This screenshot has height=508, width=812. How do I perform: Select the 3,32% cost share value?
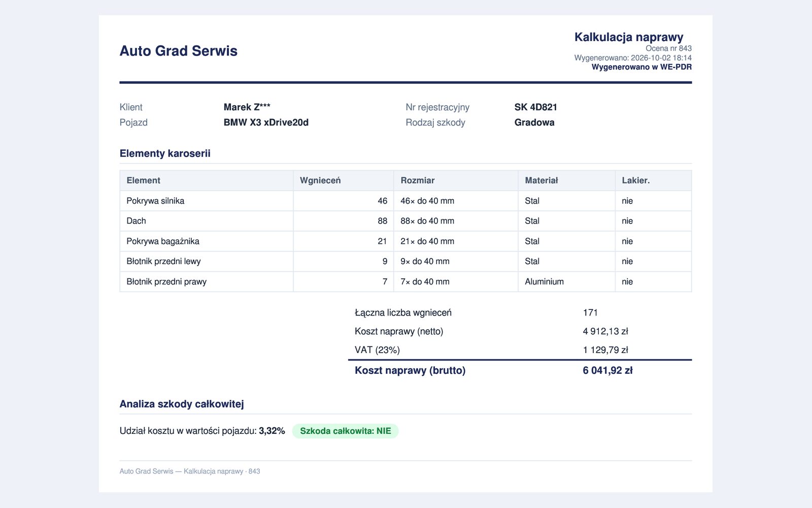[x=272, y=431]
